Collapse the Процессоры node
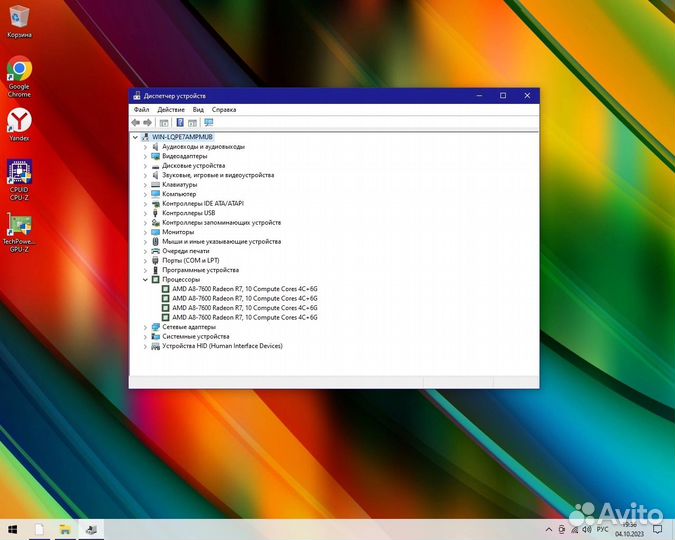The height and width of the screenshot is (540, 675). [x=145, y=279]
